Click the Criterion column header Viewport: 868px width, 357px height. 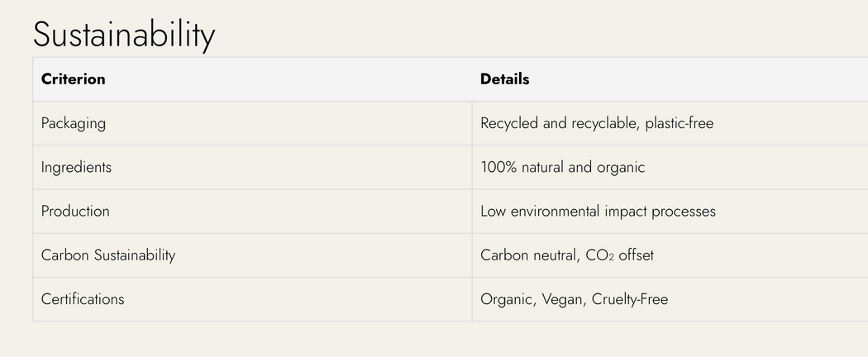point(74,79)
